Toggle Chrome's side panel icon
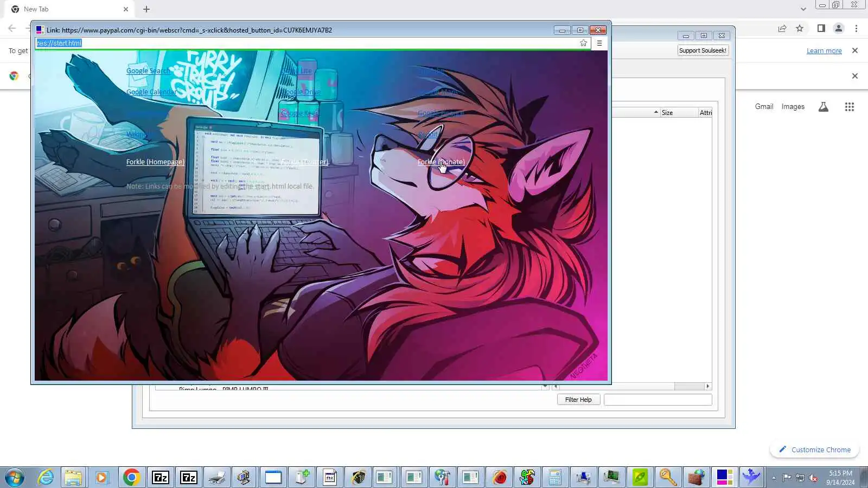 point(821,29)
